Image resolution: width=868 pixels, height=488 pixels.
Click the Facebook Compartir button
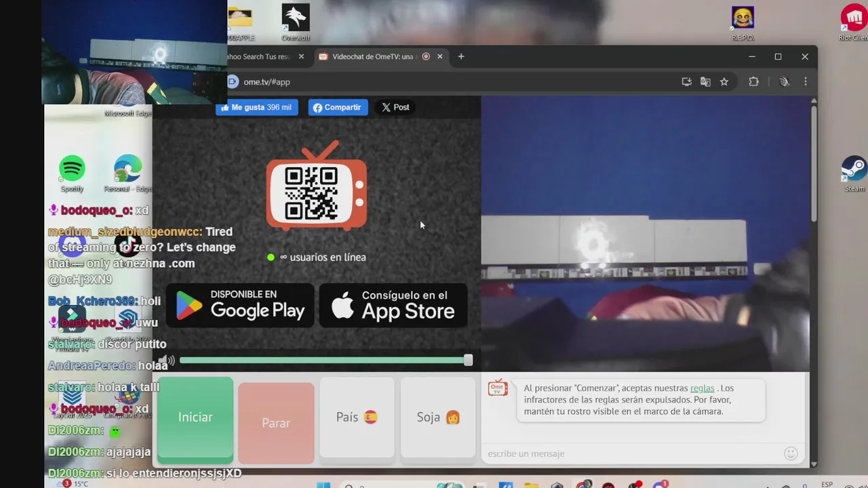coord(338,107)
